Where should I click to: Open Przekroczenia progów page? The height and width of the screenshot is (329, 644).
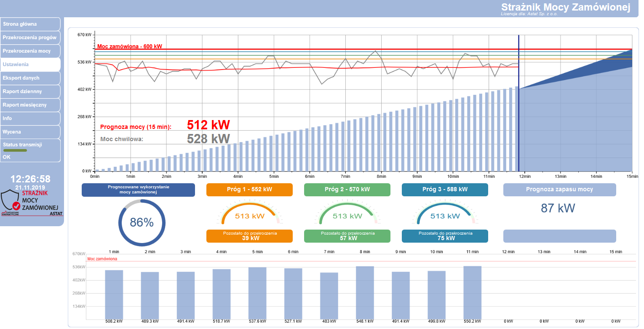pyautogui.click(x=30, y=37)
